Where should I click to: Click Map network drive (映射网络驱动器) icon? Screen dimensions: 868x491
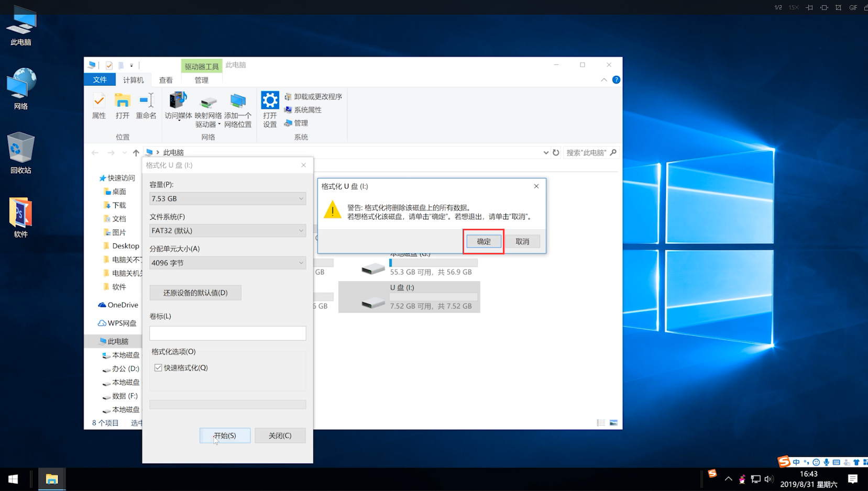click(x=208, y=110)
